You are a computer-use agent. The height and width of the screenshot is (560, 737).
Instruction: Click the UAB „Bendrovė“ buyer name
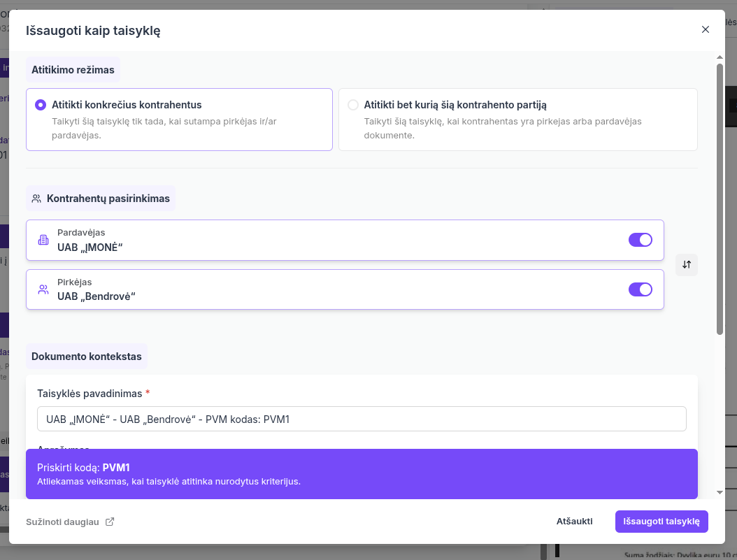(x=96, y=296)
